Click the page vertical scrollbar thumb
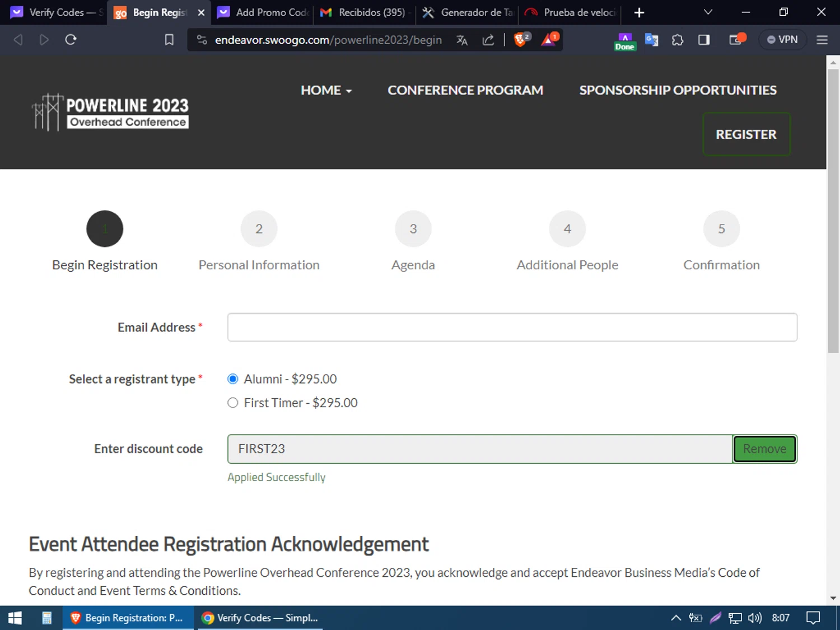 point(833,211)
